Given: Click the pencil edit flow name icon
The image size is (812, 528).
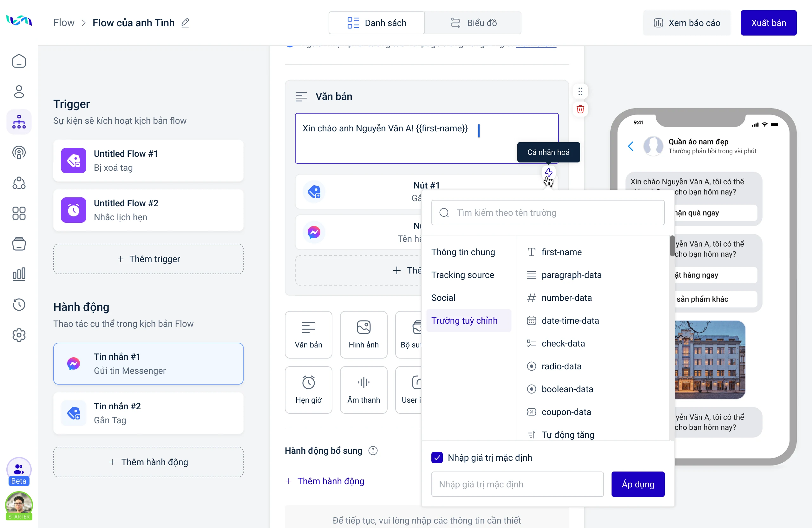Looking at the screenshot, I should click(x=185, y=23).
